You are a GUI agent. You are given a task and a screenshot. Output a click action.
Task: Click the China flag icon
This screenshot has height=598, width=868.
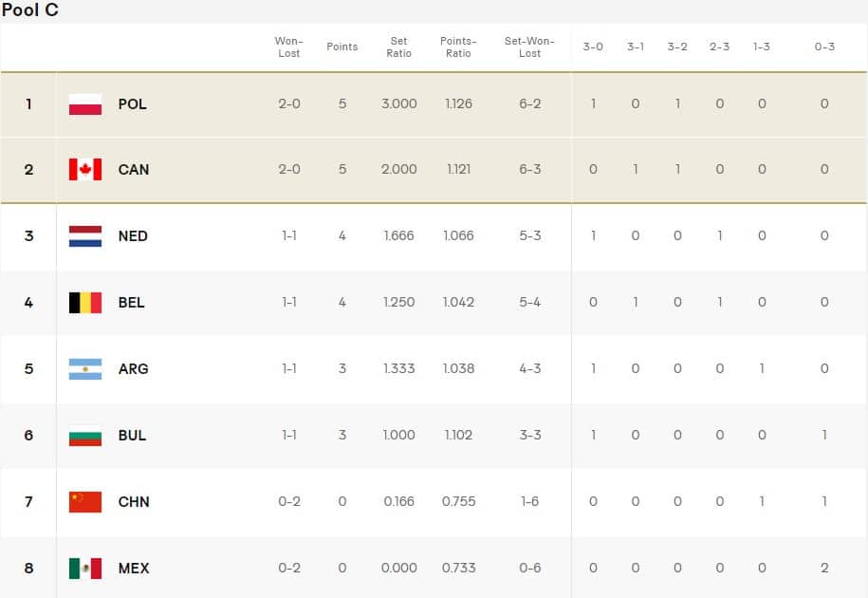(x=85, y=502)
